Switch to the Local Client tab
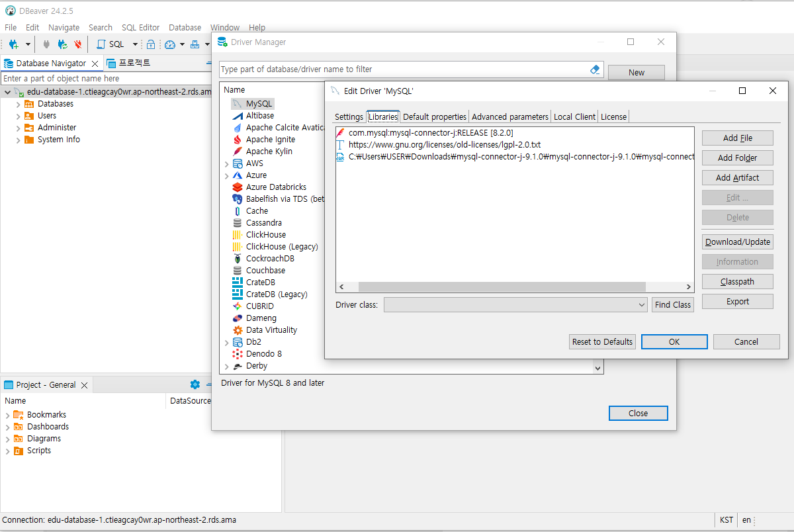794x532 pixels. point(574,117)
